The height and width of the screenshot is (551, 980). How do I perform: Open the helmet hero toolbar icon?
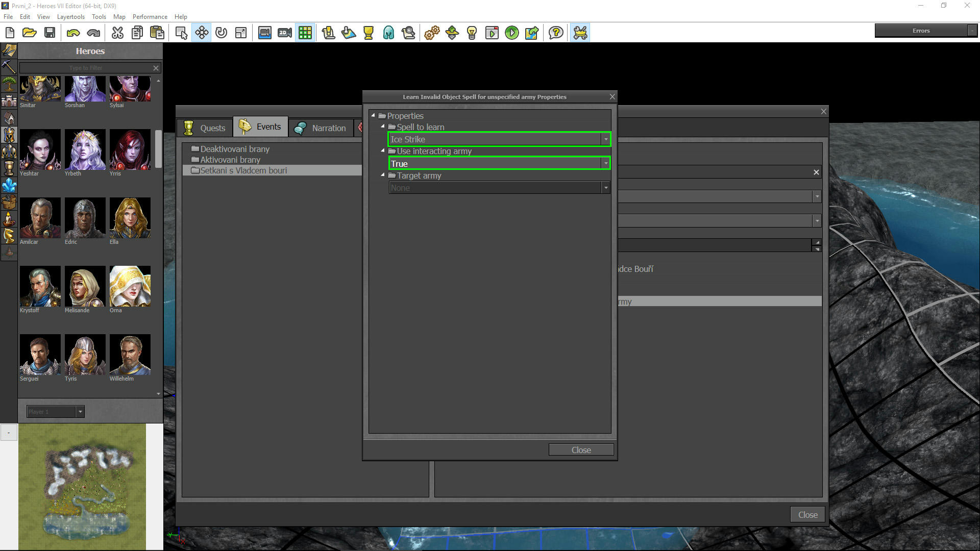pyautogui.click(x=388, y=33)
